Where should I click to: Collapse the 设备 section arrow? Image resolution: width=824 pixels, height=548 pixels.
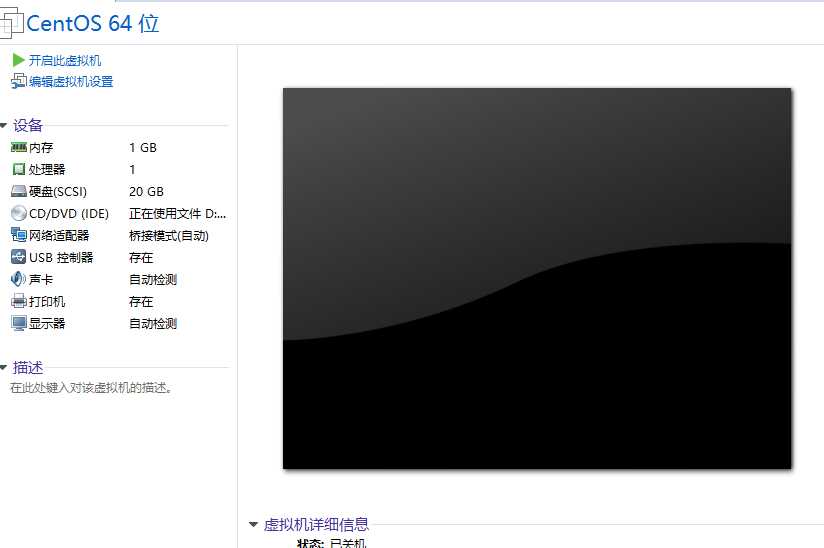tap(3, 126)
